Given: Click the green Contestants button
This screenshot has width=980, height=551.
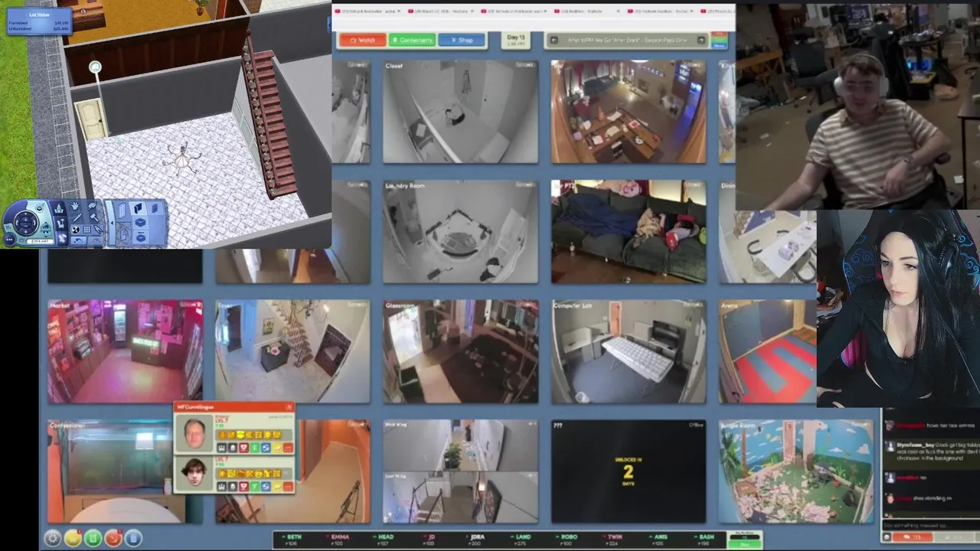Looking at the screenshot, I should pyautogui.click(x=413, y=40).
